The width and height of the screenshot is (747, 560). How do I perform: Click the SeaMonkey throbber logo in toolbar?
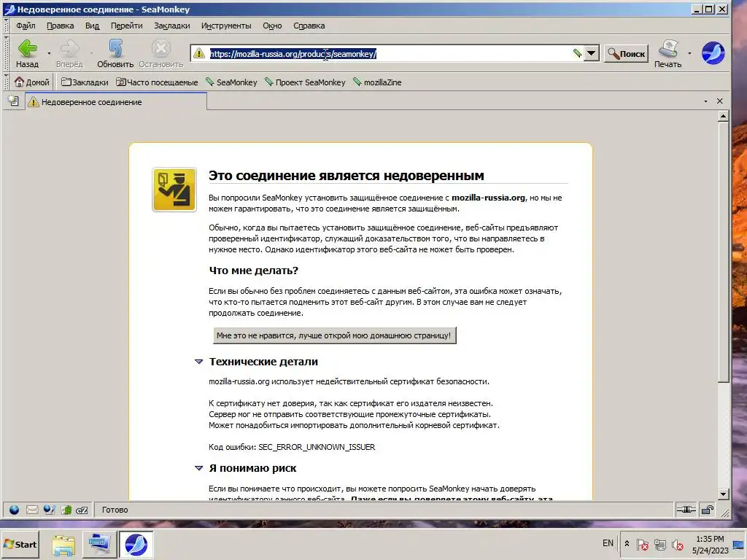coord(713,52)
